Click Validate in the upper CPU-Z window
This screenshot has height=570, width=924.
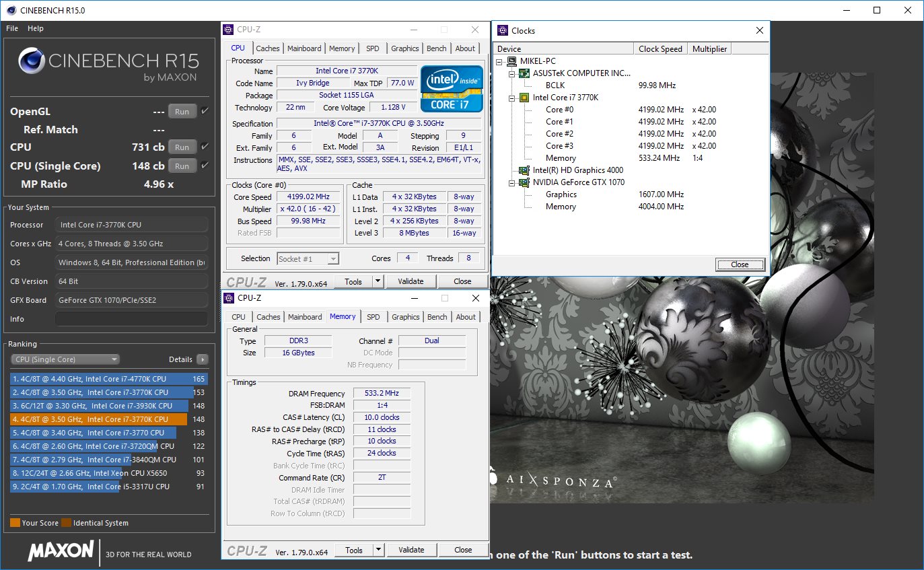click(x=411, y=281)
